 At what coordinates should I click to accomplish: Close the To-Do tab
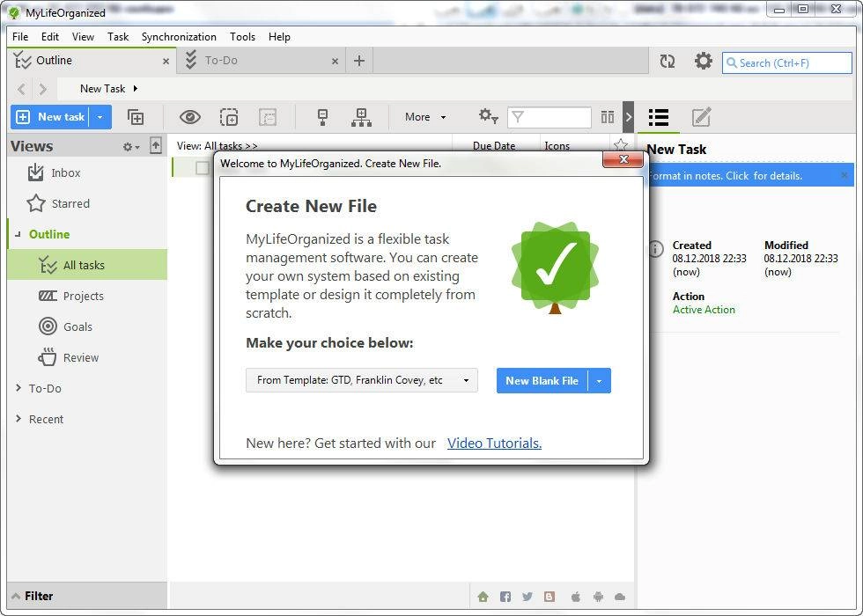[x=335, y=62]
